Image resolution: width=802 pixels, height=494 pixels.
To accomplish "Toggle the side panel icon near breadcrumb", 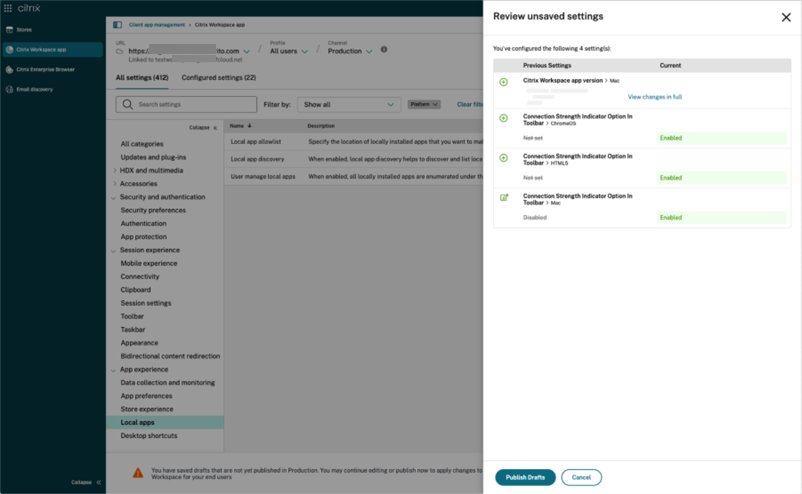I will click(117, 25).
